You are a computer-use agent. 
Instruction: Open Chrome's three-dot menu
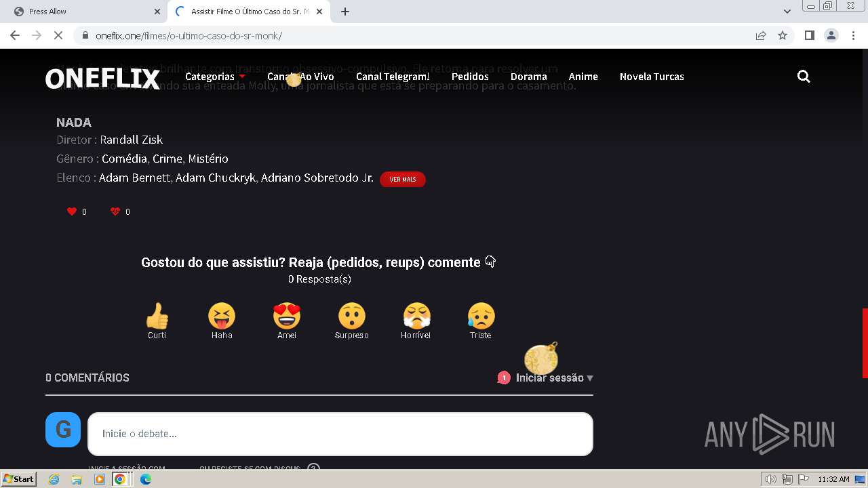coord(853,35)
